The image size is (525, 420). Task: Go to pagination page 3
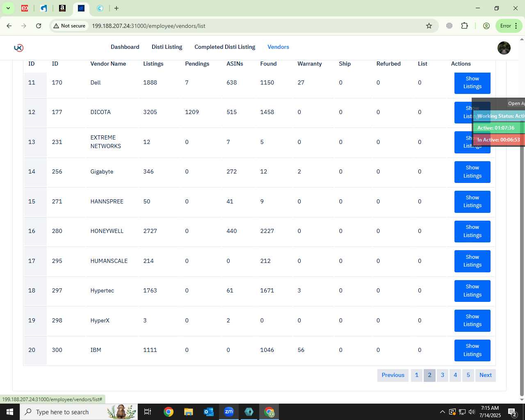(443, 375)
